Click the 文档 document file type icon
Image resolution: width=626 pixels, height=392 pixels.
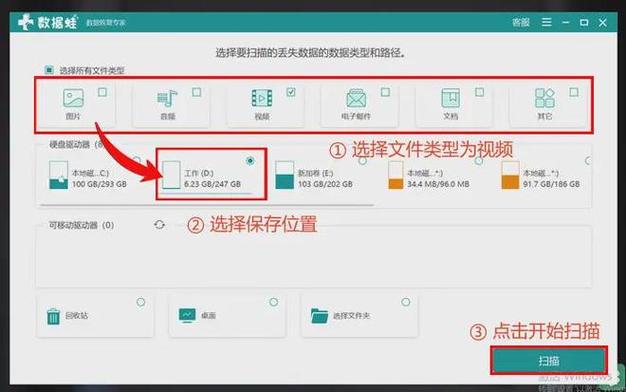pos(450,98)
